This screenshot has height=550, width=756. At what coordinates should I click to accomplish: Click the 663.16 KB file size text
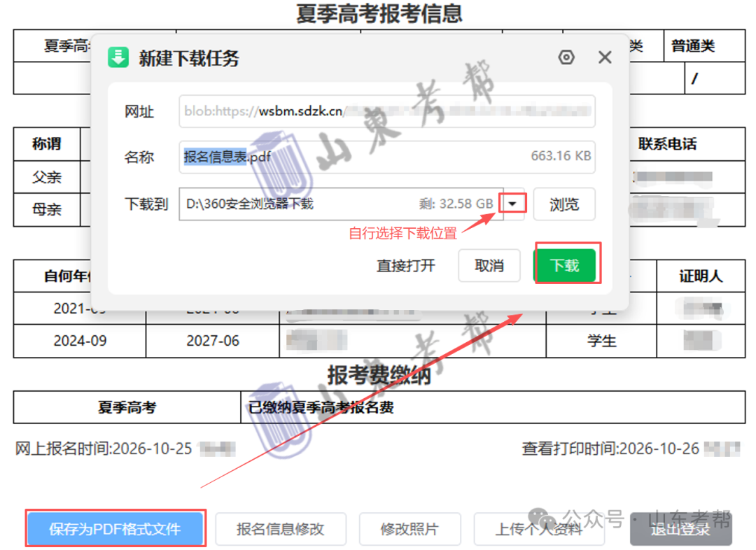[x=561, y=156]
